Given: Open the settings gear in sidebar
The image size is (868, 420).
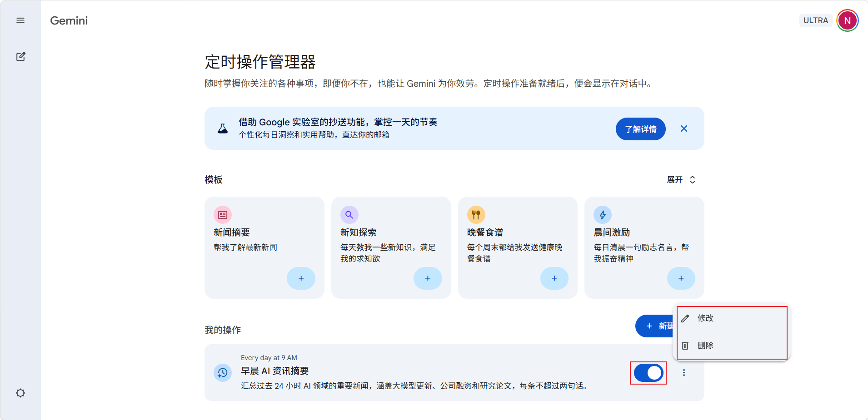Looking at the screenshot, I should pos(20,393).
